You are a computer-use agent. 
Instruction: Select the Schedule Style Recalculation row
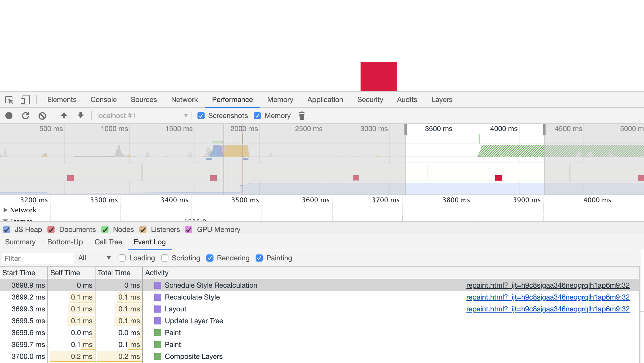tap(320, 285)
